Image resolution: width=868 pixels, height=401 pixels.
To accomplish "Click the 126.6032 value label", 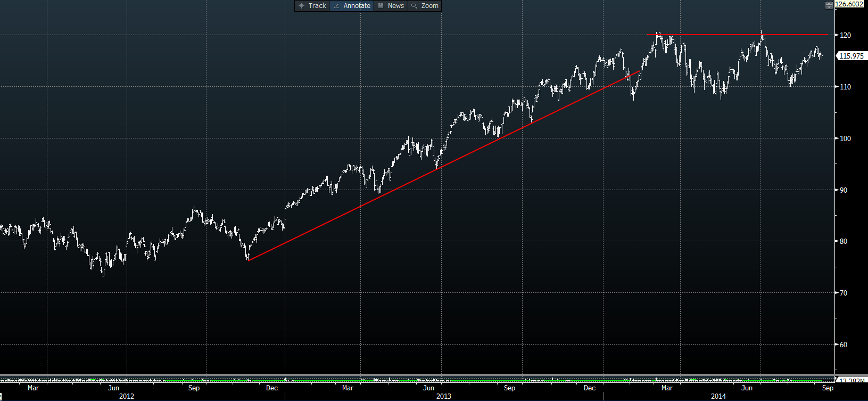I will pos(849,4).
